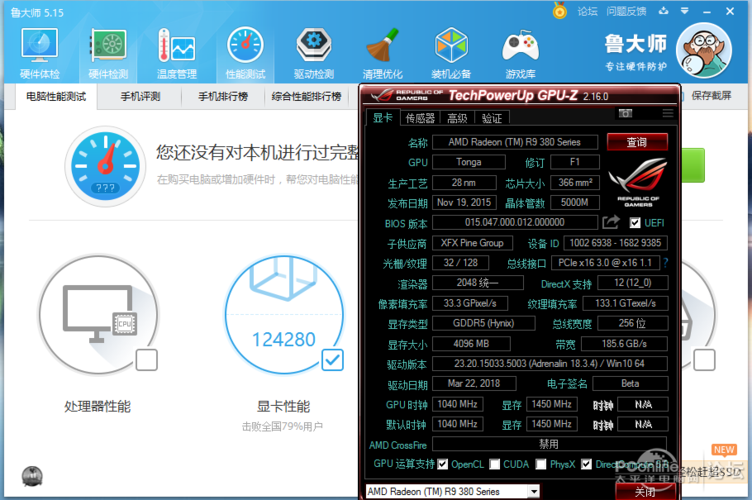Click the 鲁大师 mascot avatar
The height and width of the screenshot is (500, 752).
704,51
